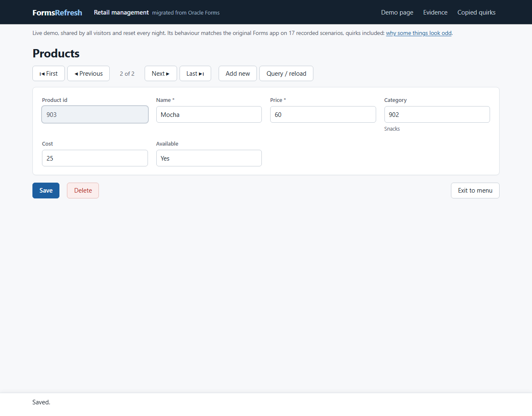Open the Evidence nav item
This screenshot has width=532, height=416.
(x=435, y=12)
